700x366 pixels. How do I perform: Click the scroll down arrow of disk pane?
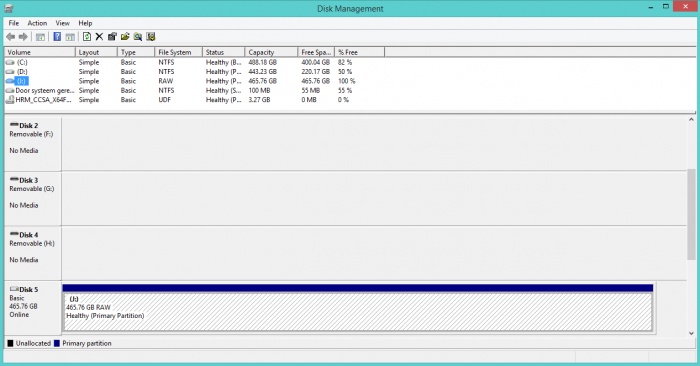(691, 333)
